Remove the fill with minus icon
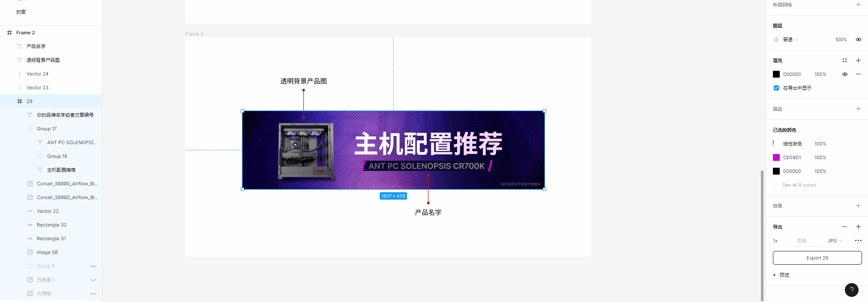868x302 pixels. [x=858, y=74]
